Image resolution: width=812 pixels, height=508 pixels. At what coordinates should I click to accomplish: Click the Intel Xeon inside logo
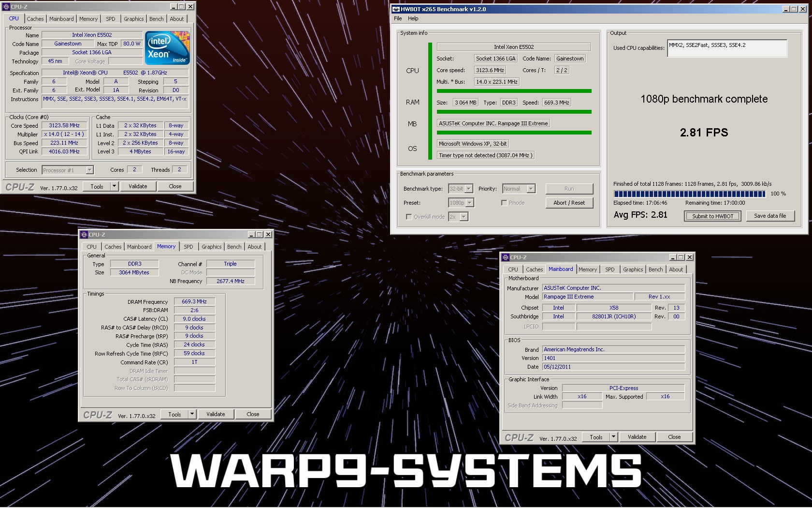[x=168, y=48]
